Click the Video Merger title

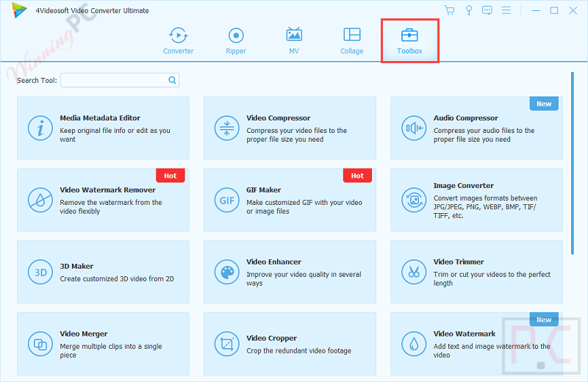[84, 334]
